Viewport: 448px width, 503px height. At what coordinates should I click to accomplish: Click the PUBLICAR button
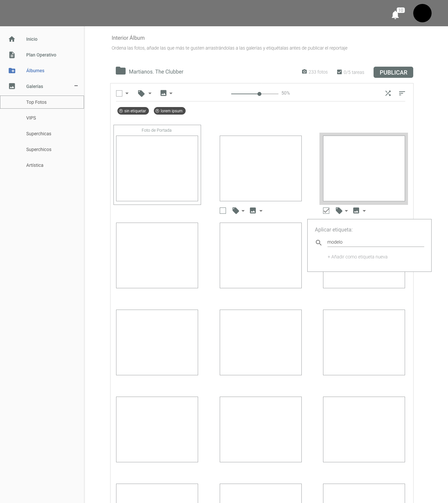(393, 72)
